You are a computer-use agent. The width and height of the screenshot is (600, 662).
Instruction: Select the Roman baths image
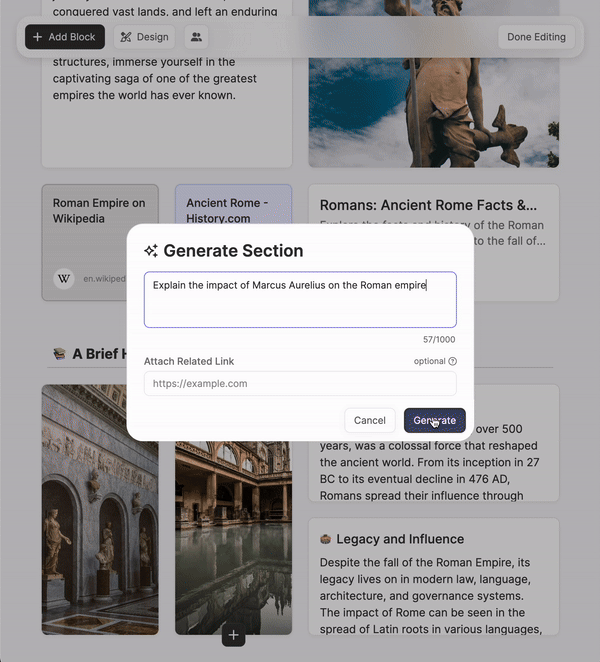pos(233,537)
